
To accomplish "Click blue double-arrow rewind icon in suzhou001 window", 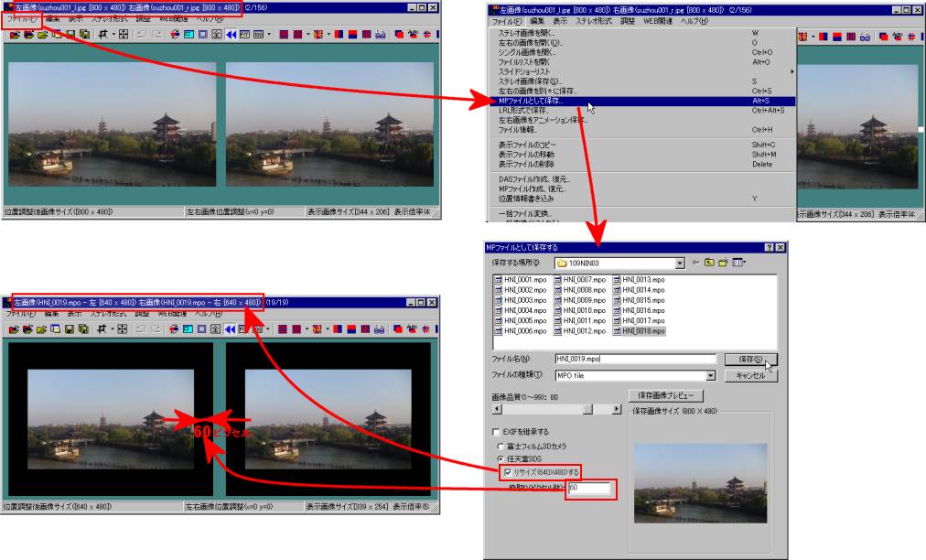I will click(x=231, y=34).
